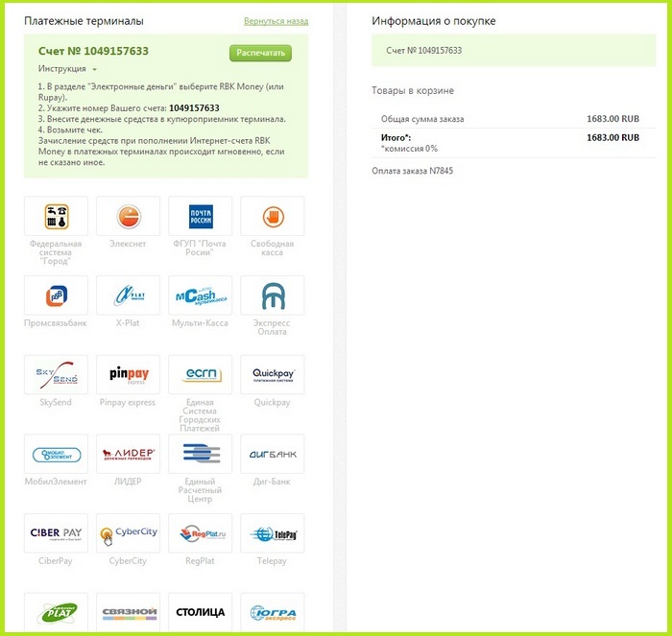Select the Единый Расчетный Центр logo
Image resolution: width=672 pixels, height=636 pixels.
200,454
